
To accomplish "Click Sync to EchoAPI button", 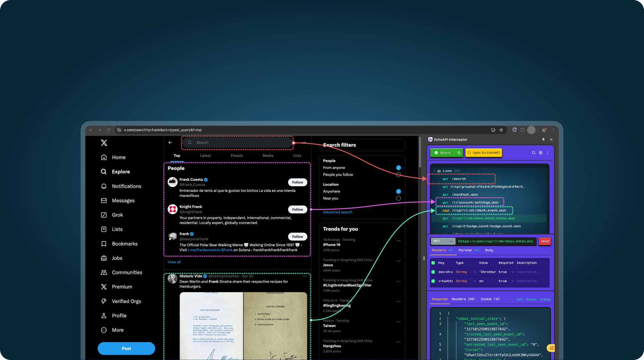I will click(x=484, y=153).
